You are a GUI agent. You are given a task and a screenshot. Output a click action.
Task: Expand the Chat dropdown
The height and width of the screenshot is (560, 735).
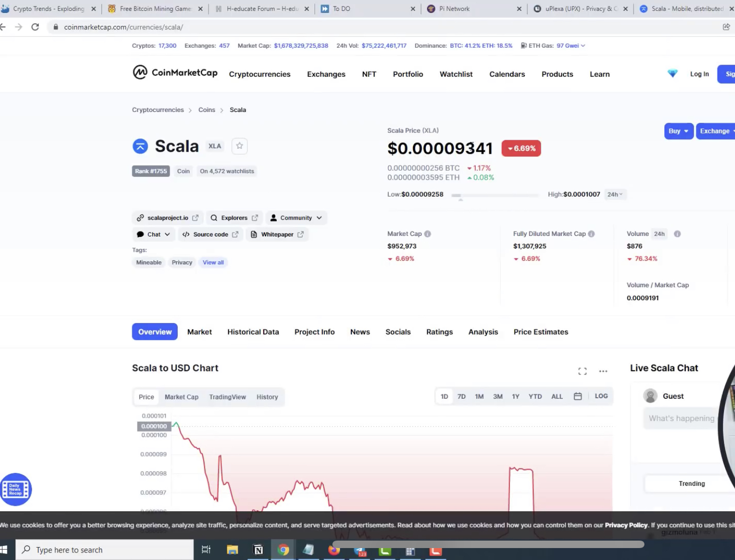point(153,234)
